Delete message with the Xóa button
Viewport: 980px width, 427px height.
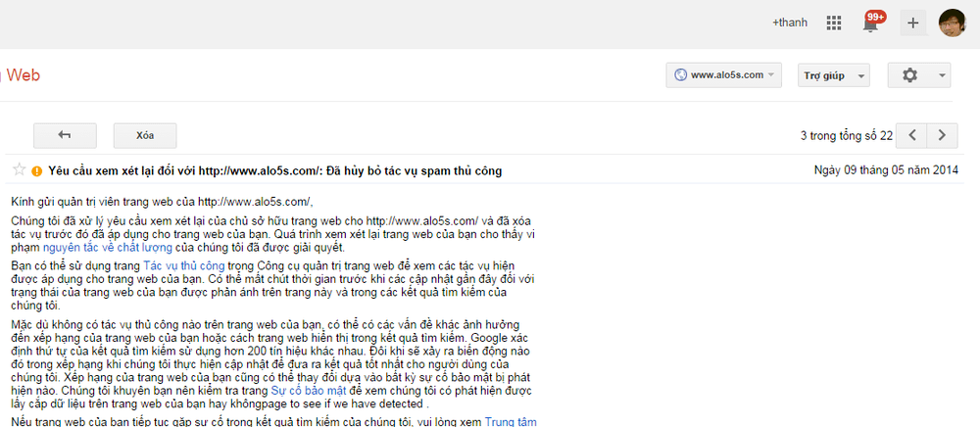pos(145,135)
